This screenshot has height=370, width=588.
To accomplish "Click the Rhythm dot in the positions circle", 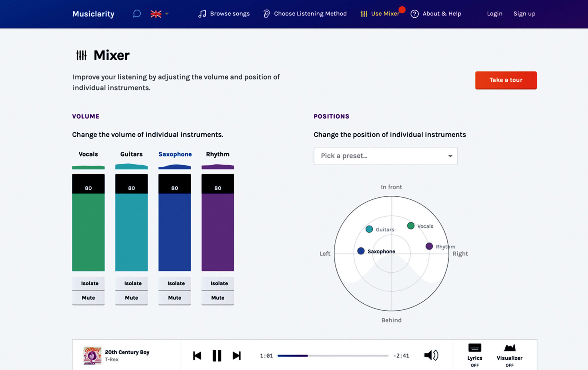I will [x=429, y=246].
